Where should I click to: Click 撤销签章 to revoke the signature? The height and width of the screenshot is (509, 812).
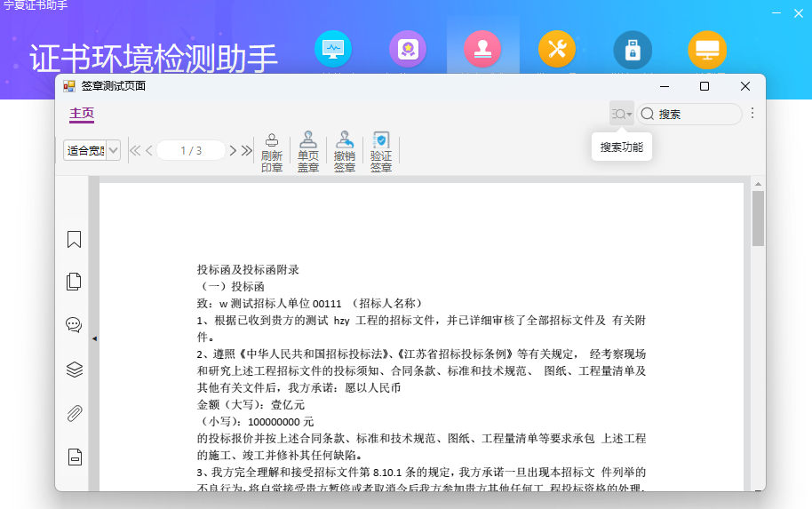pos(345,152)
